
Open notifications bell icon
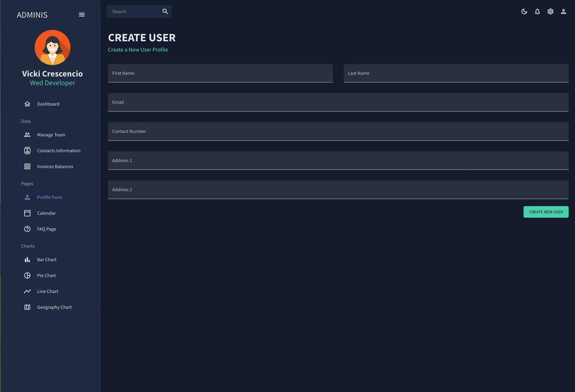coord(537,11)
